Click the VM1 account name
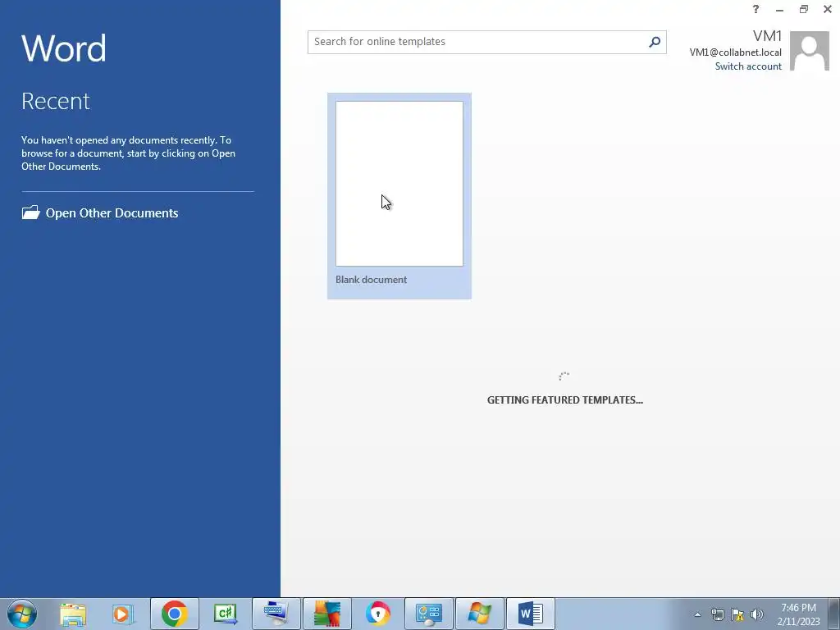Screen dimensions: 840x630 [x=767, y=36]
